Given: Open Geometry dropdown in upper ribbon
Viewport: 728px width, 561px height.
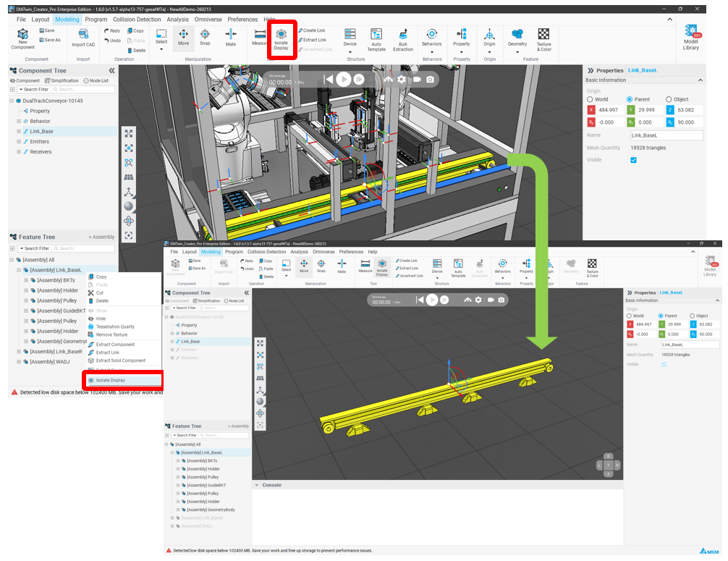Looking at the screenshot, I should click(517, 51).
